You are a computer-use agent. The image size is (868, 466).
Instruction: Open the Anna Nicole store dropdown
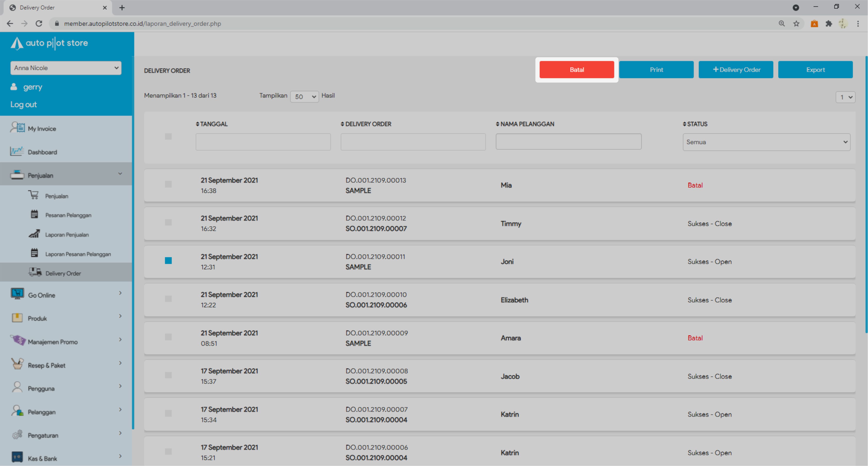(x=66, y=68)
